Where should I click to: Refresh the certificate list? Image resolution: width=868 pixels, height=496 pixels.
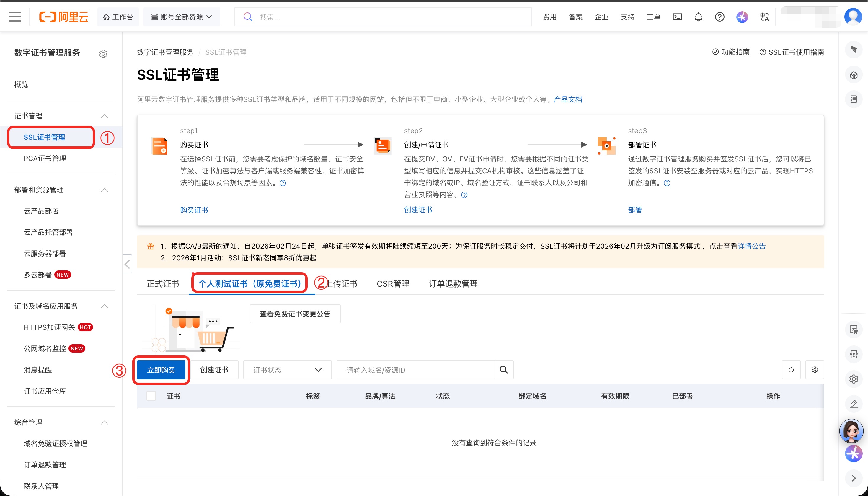click(x=791, y=370)
